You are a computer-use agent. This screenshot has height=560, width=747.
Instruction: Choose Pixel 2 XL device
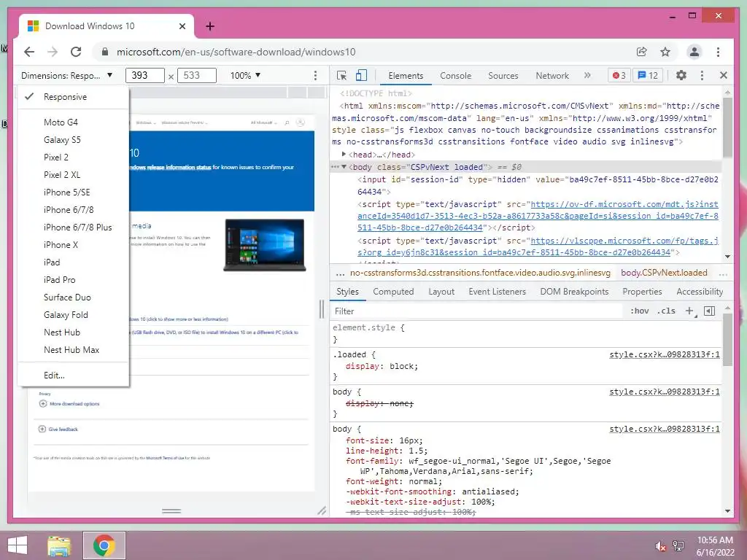[x=74, y=175]
